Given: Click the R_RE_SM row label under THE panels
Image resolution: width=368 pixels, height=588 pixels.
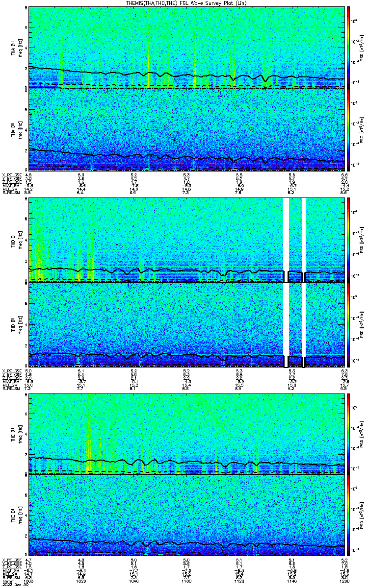Looking at the screenshot, I should pos(11,577).
